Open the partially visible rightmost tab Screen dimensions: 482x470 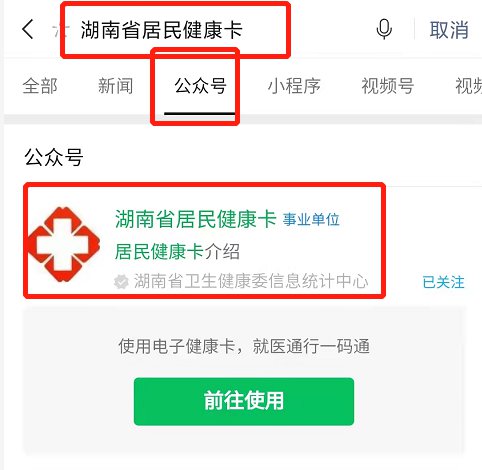pos(468,86)
